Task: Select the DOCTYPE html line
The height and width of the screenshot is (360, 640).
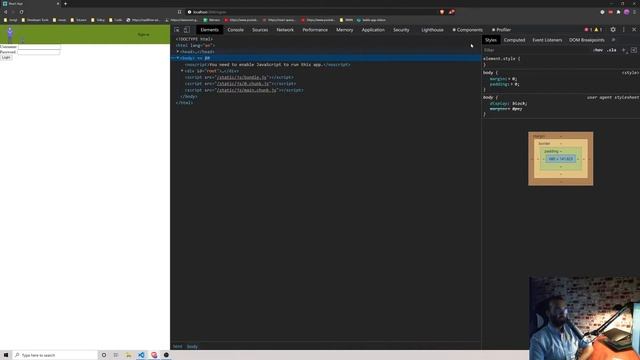Action: click(x=194, y=39)
